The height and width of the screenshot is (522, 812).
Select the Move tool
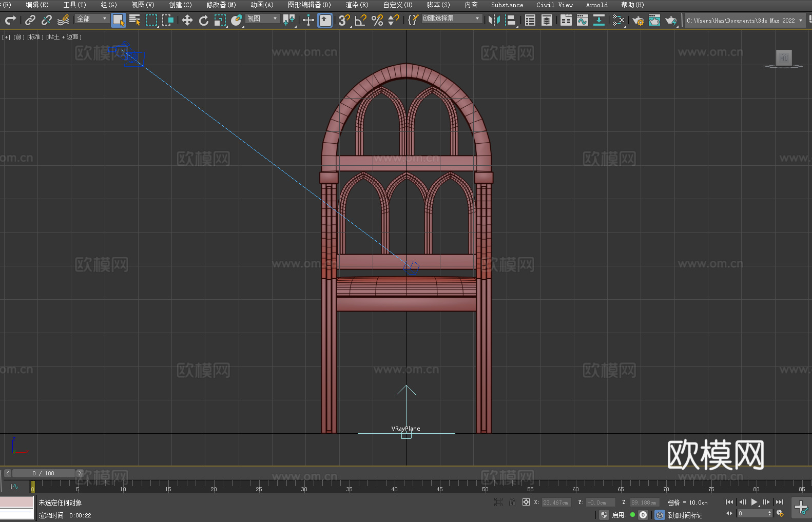(187, 20)
